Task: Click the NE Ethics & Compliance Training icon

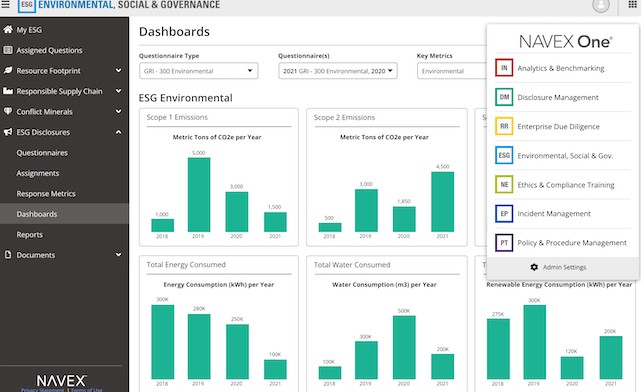Action: [x=504, y=184]
